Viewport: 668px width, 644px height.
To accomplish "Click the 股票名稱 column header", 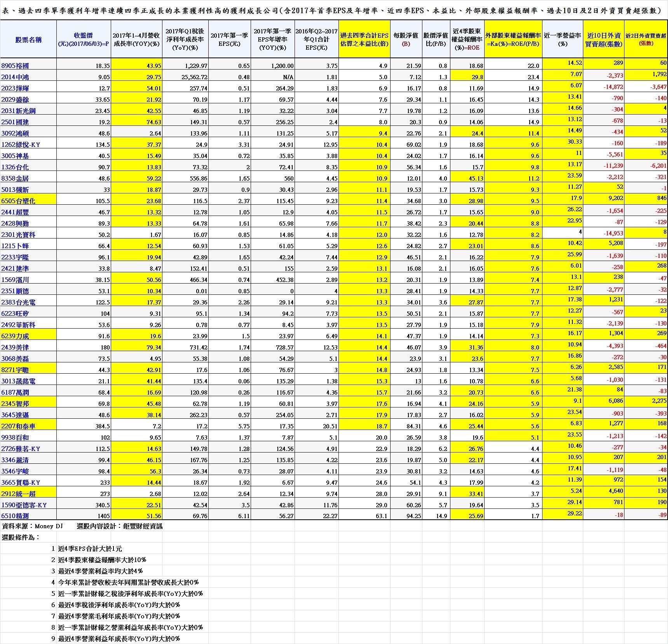I will coord(28,40).
